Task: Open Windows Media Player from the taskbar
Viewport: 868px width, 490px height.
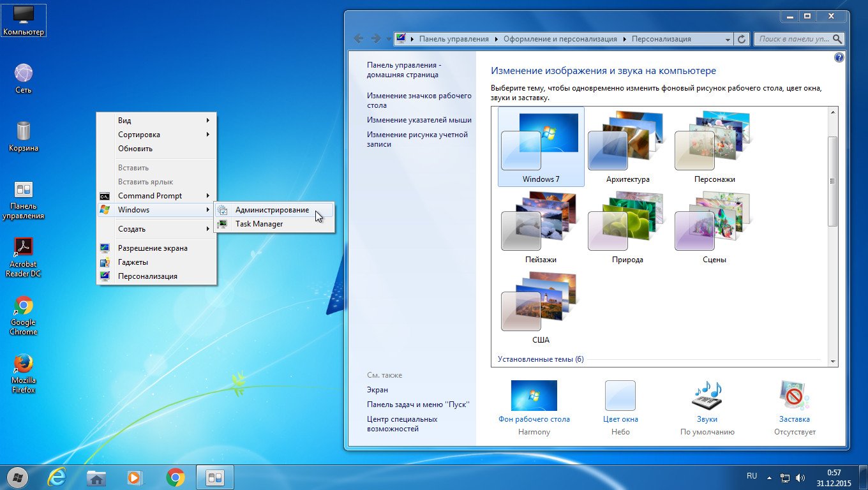Action: [136, 477]
